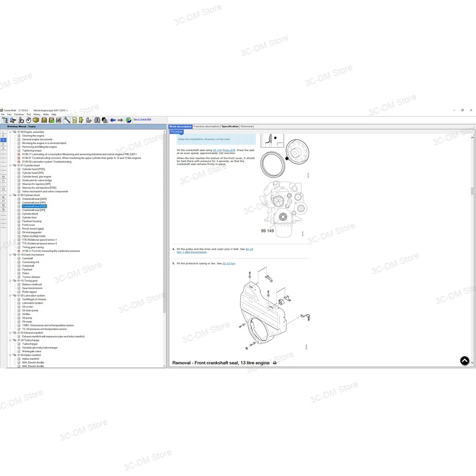Open the Crankshaft seal [XPI] item
The width and height of the screenshot is (476, 476).
coord(33,210)
